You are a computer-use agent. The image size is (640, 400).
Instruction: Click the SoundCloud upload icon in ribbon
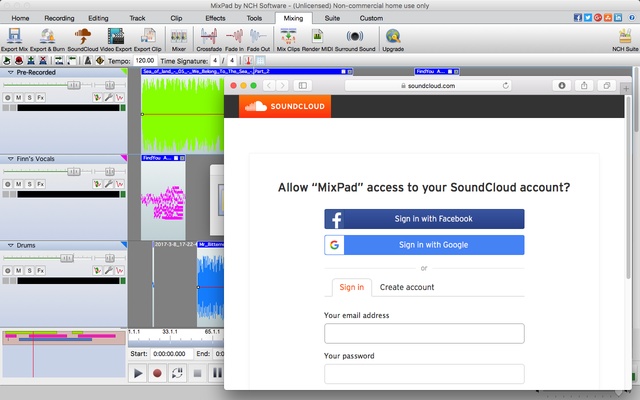point(83,39)
